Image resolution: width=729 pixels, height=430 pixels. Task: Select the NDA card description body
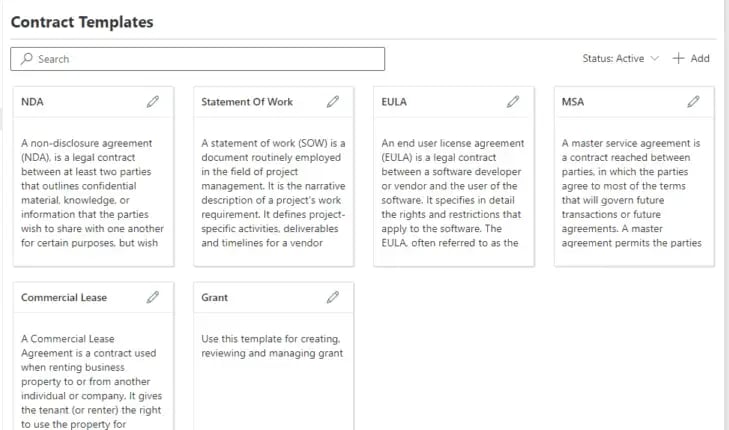[93, 193]
